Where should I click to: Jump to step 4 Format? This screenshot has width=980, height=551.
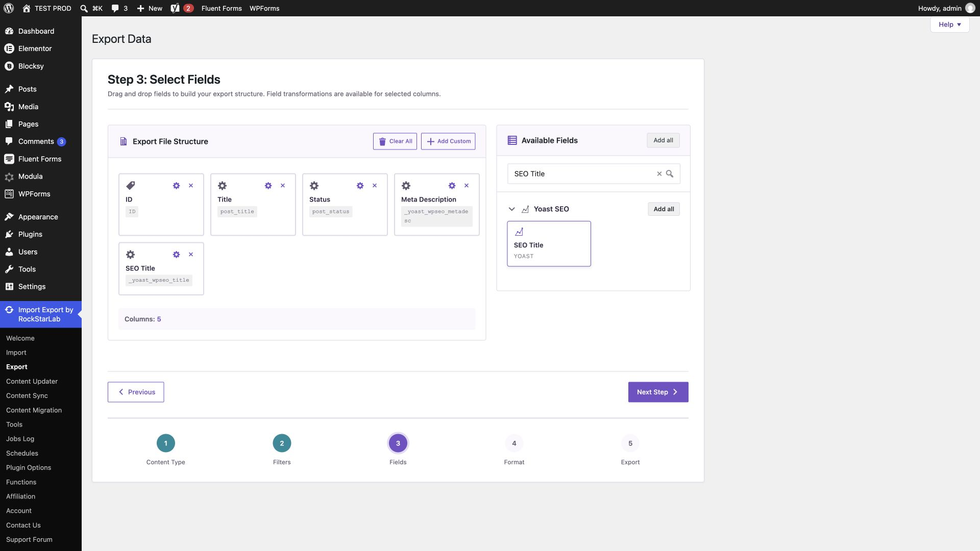tap(514, 443)
